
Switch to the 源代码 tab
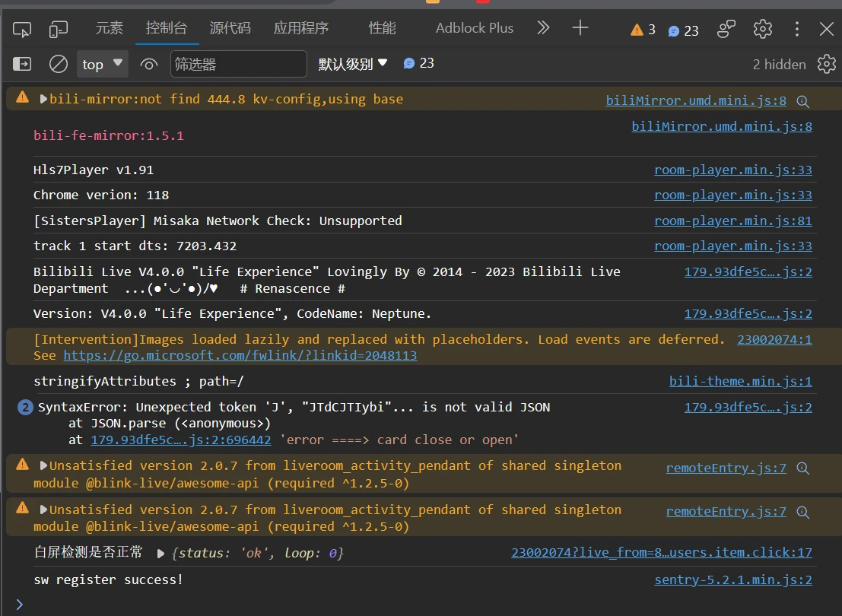(x=230, y=28)
